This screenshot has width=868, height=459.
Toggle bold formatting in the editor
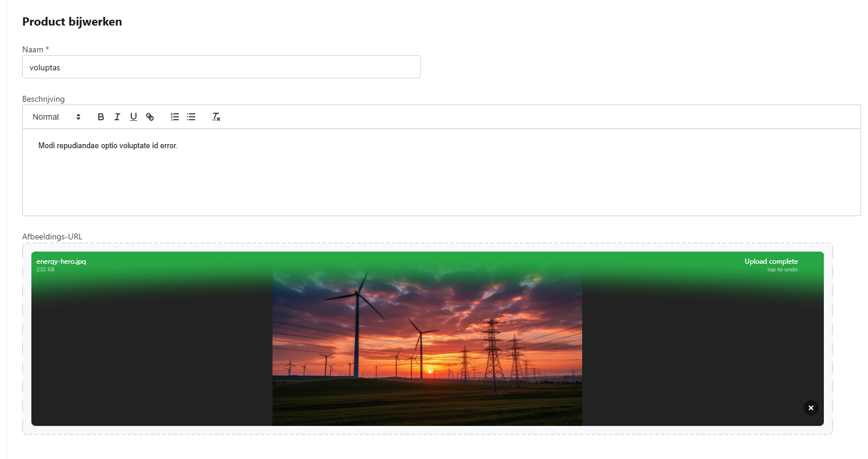[x=101, y=117]
